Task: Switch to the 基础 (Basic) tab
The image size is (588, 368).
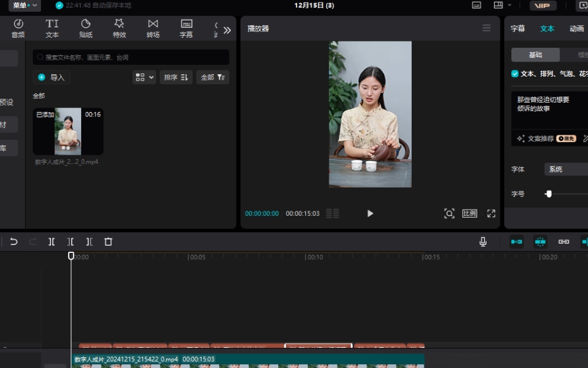Action: pyautogui.click(x=536, y=55)
